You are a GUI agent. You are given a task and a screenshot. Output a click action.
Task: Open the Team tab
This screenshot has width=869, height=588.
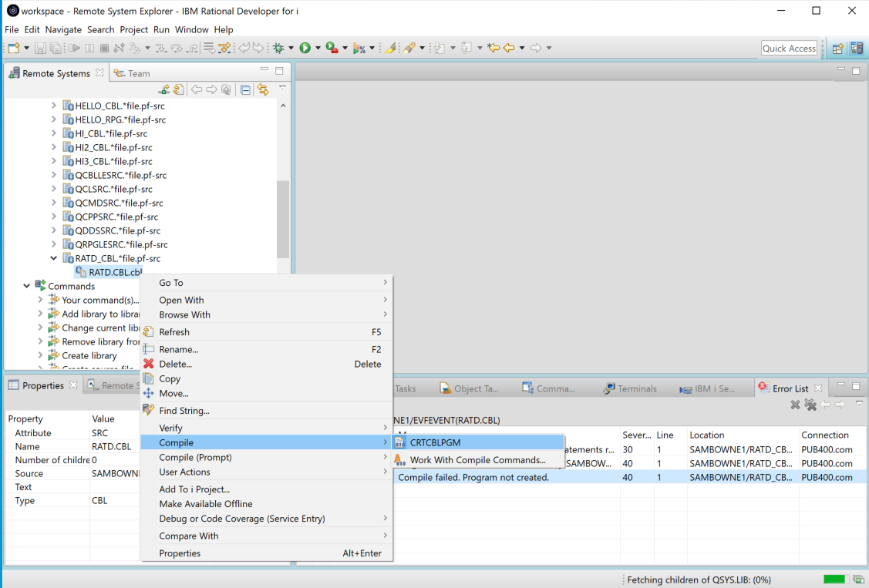point(139,73)
